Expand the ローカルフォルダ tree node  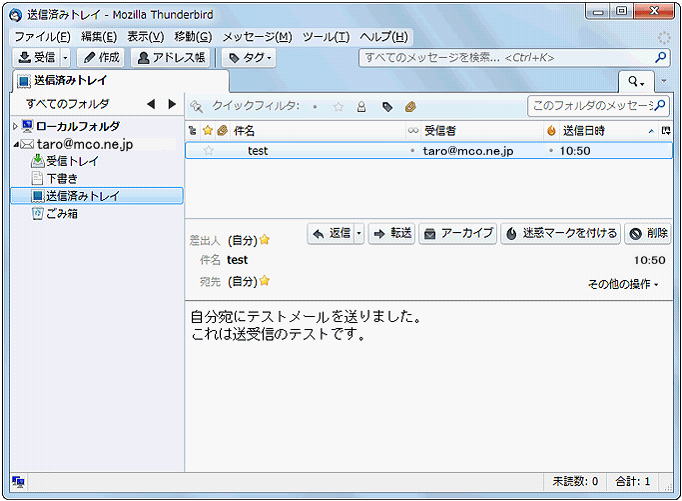click(x=15, y=127)
